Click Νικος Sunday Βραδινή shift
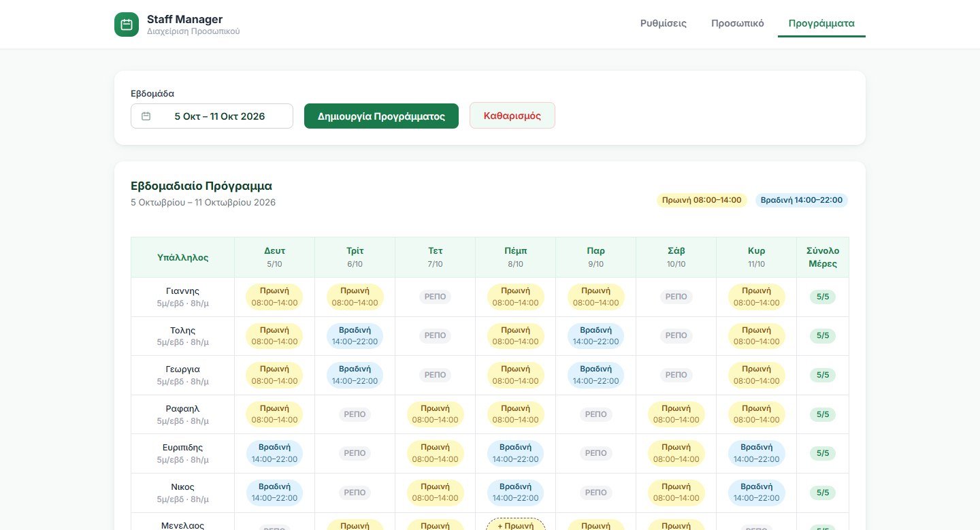This screenshot has width=980, height=530. click(x=756, y=492)
